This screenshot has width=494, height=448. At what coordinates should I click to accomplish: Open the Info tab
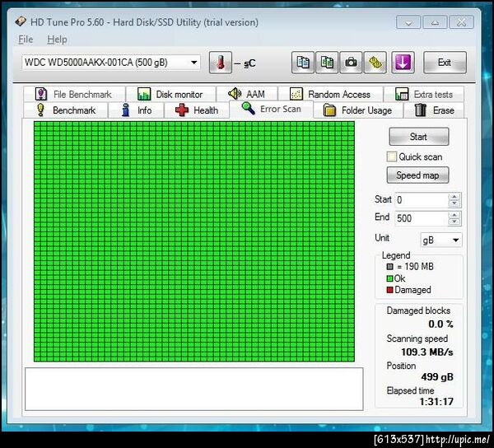coord(136,110)
